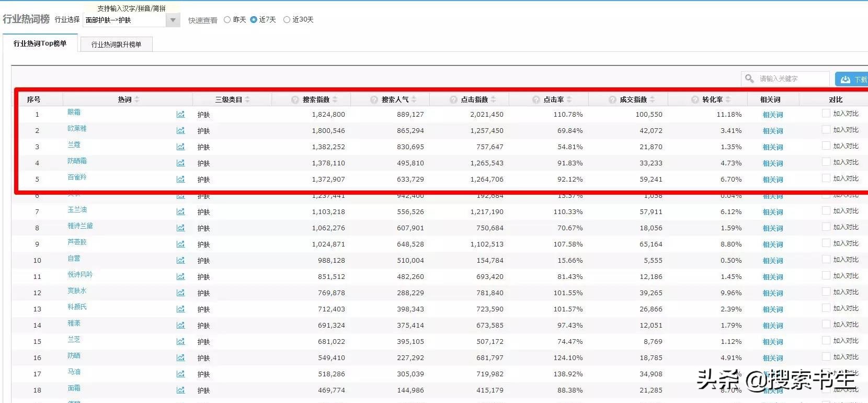The image size is (868, 403).
Task: Open trend chart icon for 兰蔻
Action: coord(180,147)
